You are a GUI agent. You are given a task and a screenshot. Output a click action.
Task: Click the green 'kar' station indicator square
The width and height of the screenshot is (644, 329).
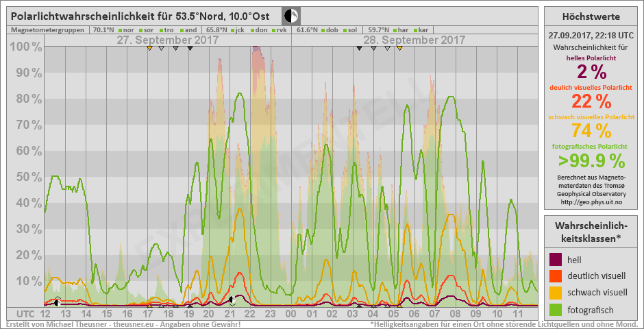[x=414, y=30]
